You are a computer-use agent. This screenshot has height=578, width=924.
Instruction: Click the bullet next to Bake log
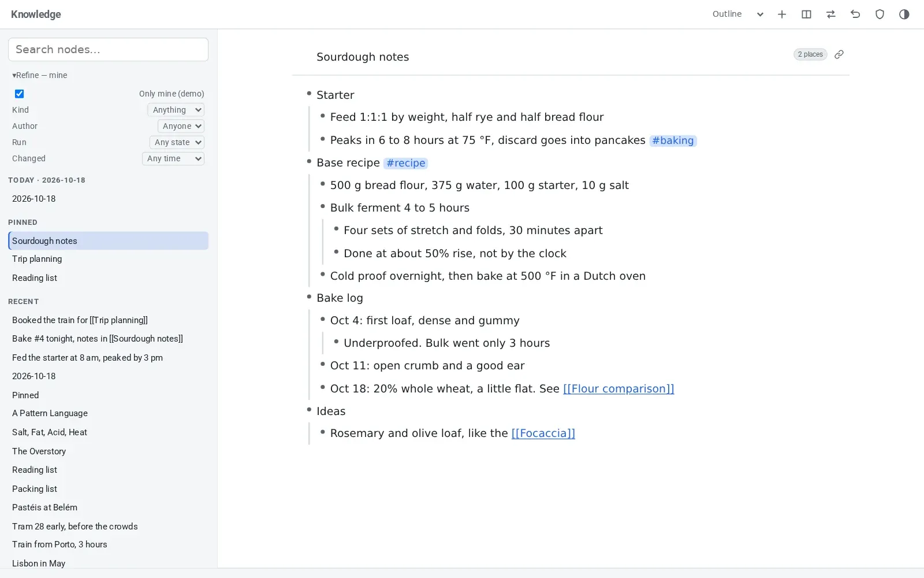pos(309,297)
